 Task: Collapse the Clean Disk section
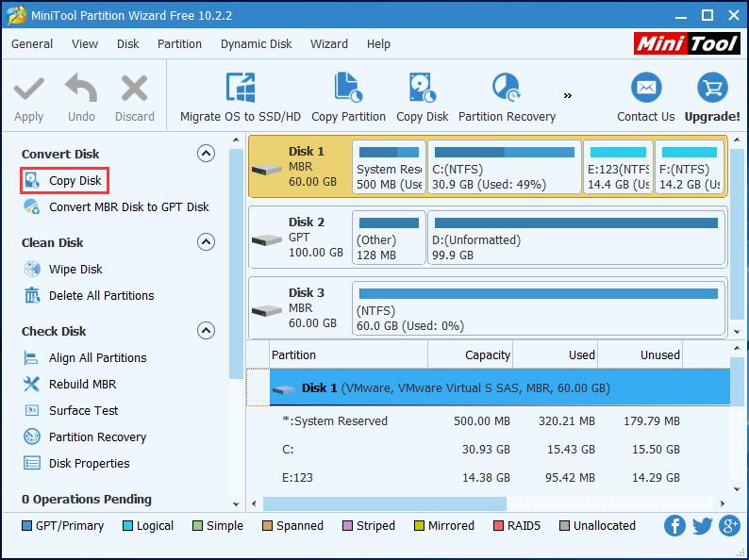(206, 242)
